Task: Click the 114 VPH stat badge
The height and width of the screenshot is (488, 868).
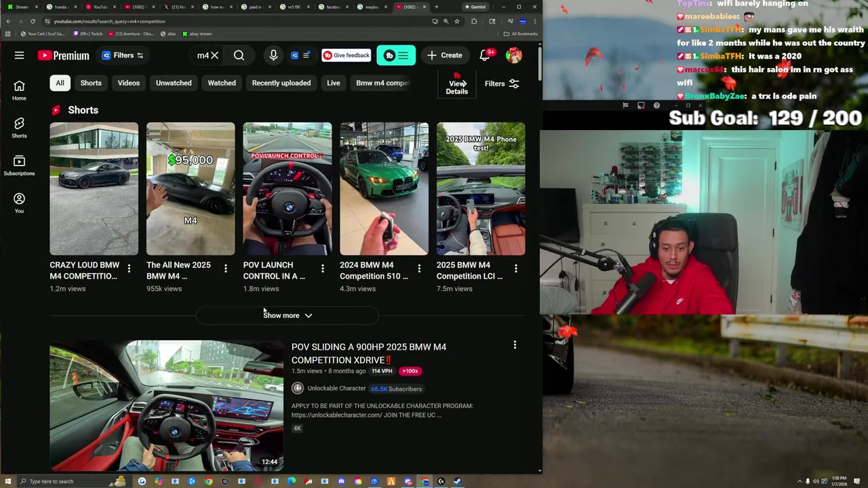Action: 382,371
